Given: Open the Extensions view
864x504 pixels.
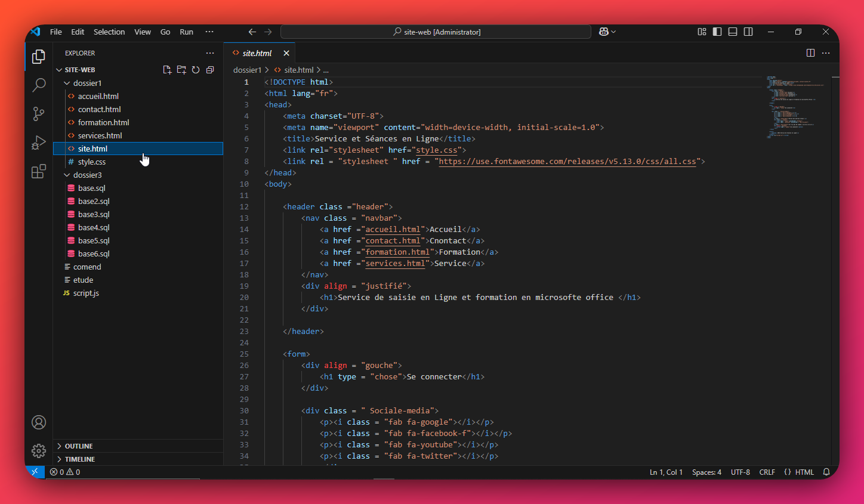Looking at the screenshot, I should click(x=39, y=172).
